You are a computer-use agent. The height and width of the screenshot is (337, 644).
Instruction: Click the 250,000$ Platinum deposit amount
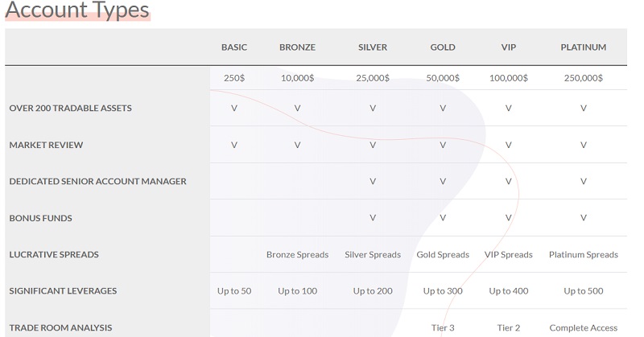point(583,78)
